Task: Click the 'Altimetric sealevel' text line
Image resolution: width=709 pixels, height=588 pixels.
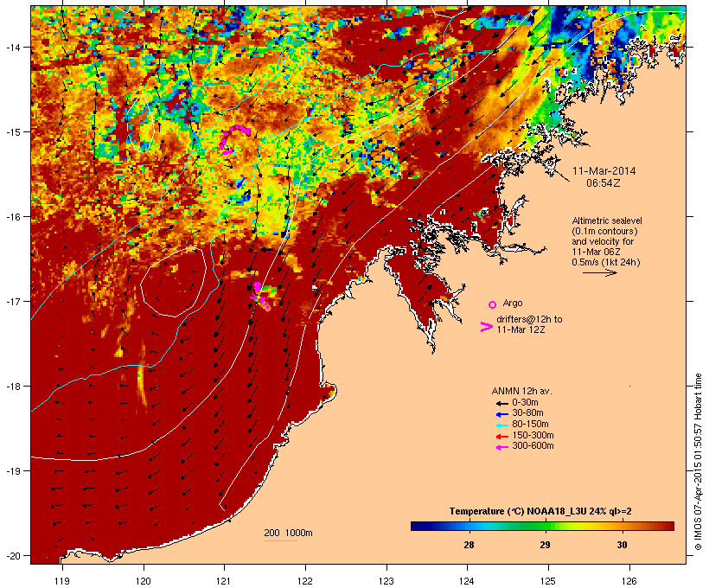Action: coord(607,220)
